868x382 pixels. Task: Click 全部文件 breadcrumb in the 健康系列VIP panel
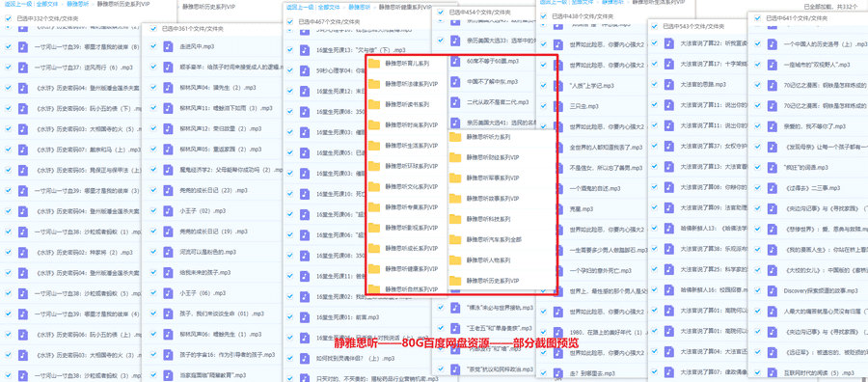click(329, 8)
